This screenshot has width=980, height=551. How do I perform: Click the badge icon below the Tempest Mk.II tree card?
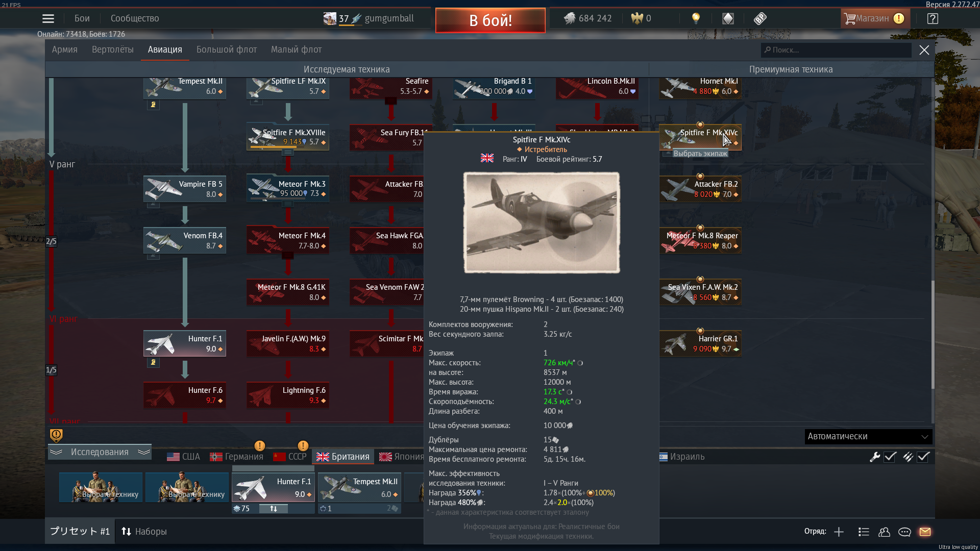tap(153, 105)
